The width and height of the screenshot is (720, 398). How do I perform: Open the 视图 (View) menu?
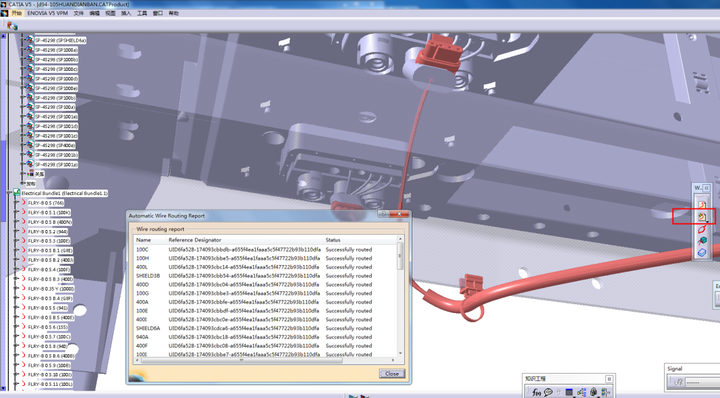[x=110, y=13]
